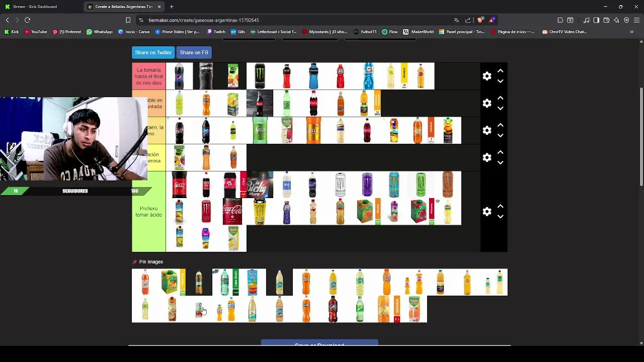Open the Inicio - Canva bookmark

pyautogui.click(x=134, y=32)
